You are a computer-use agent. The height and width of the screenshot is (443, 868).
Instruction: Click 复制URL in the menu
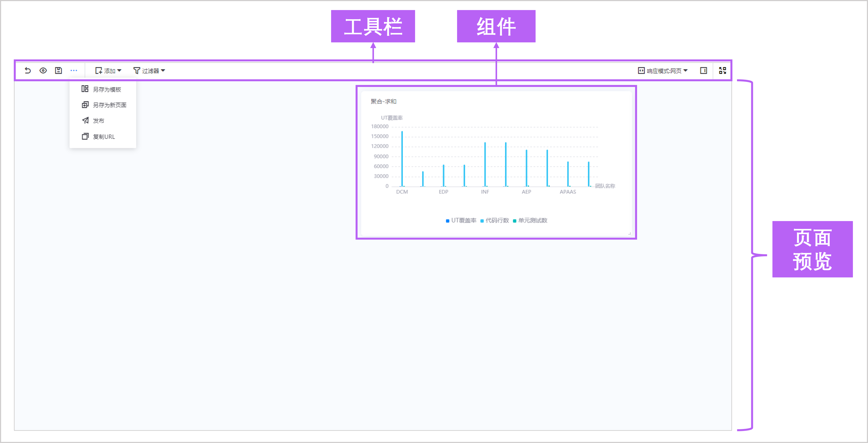[x=104, y=137]
